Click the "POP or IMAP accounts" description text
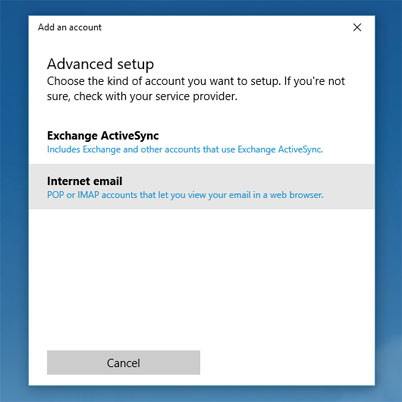This screenshot has width=402, height=402. coord(185,195)
